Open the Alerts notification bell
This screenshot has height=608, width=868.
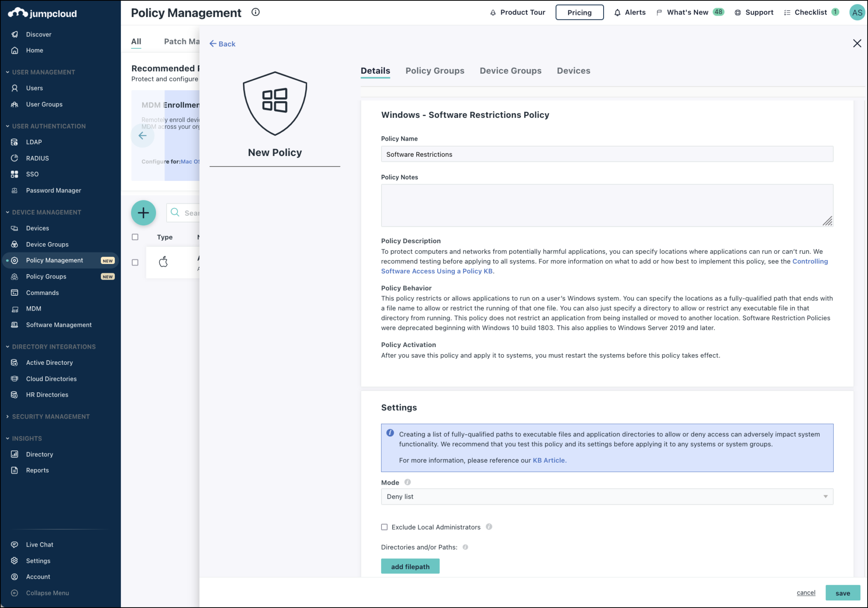629,12
